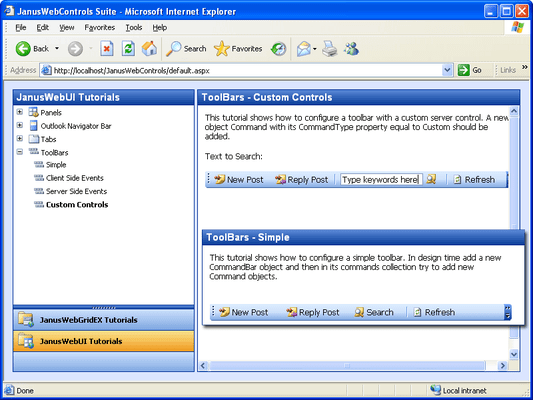The image size is (533, 400).
Task: Select the Panels tree item
Action: coord(51,112)
